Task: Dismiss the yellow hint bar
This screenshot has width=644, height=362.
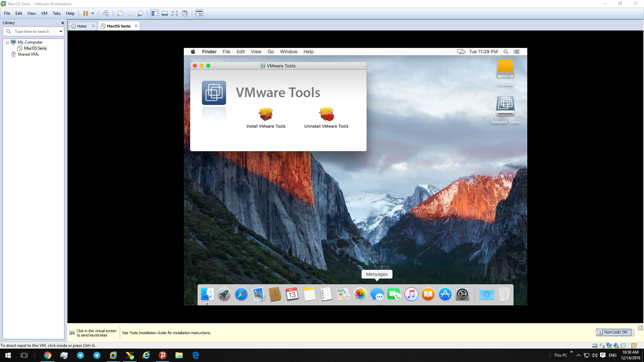Action: point(640,328)
